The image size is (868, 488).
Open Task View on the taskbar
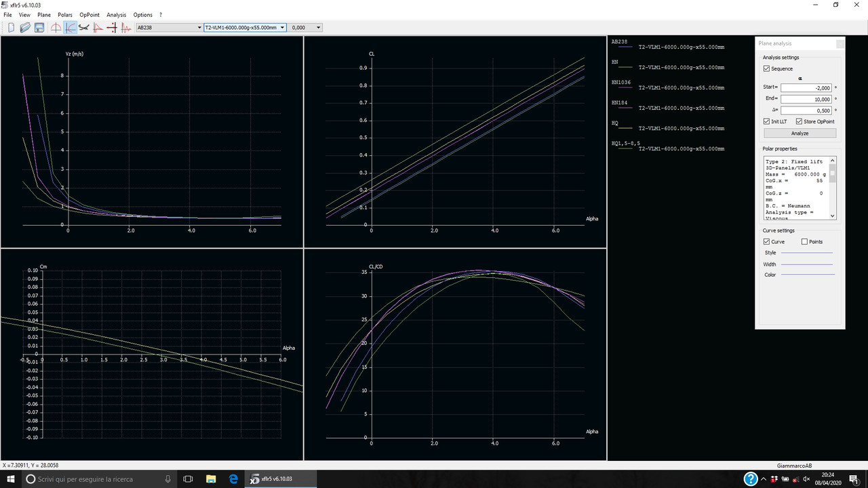tap(187, 479)
